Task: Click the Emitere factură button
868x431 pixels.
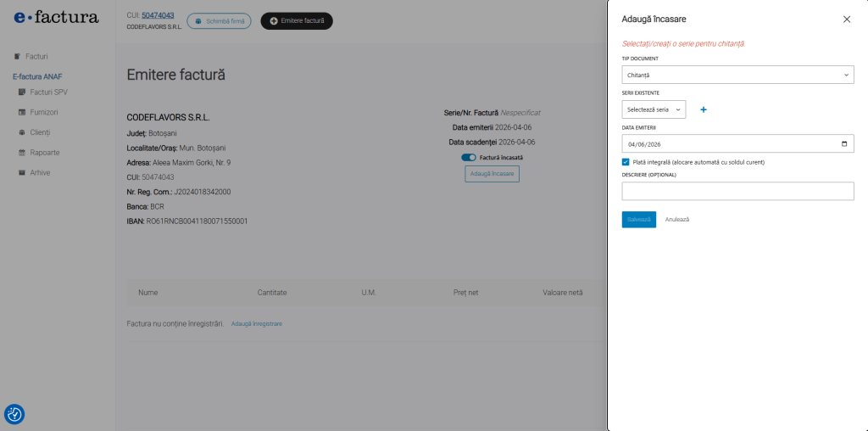Action: pos(297,21)
